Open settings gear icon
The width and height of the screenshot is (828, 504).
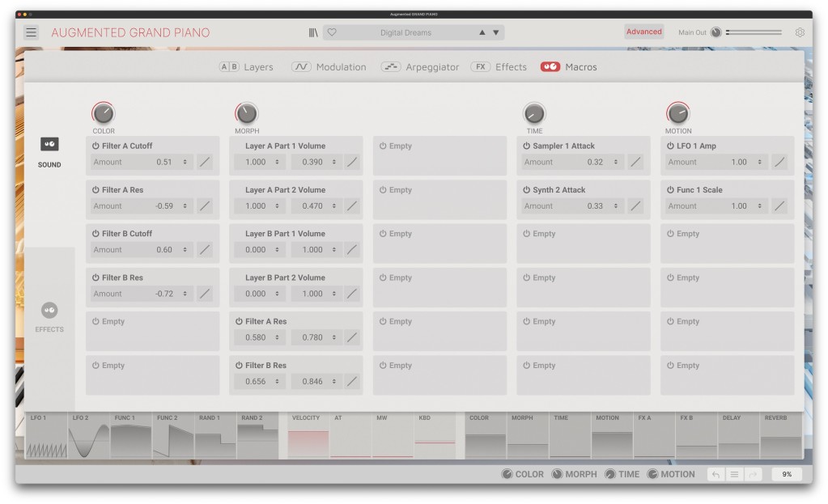click(x=800, y=32)
